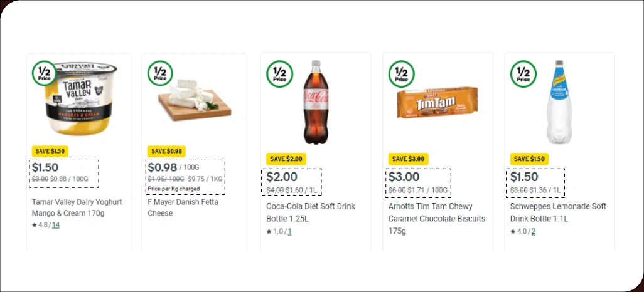Click the SAVE $3.00 tag on Tim Tam
The height and width of the screenshot is (292, 644).
click(x=407, y=159)
